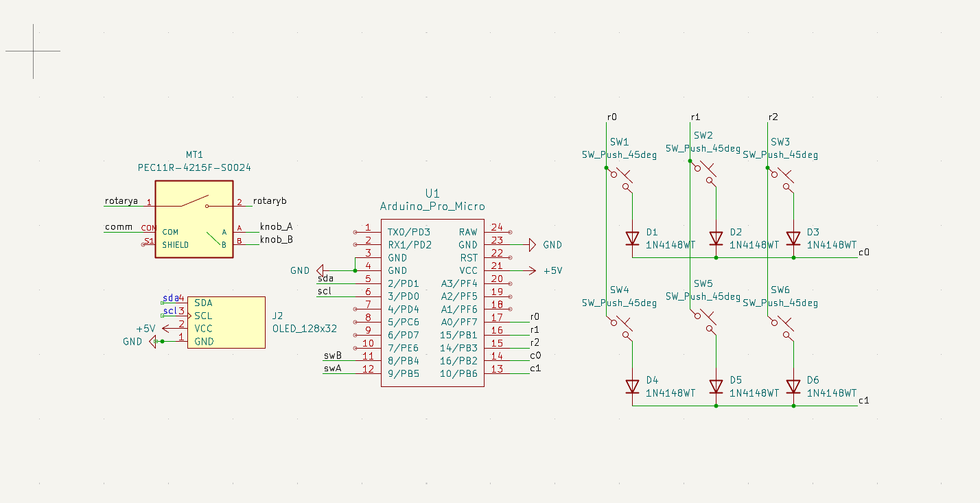This screenshot has width=980, height=503.
Task: Select the D3 diode symbol
Action: tap(793, 239)
